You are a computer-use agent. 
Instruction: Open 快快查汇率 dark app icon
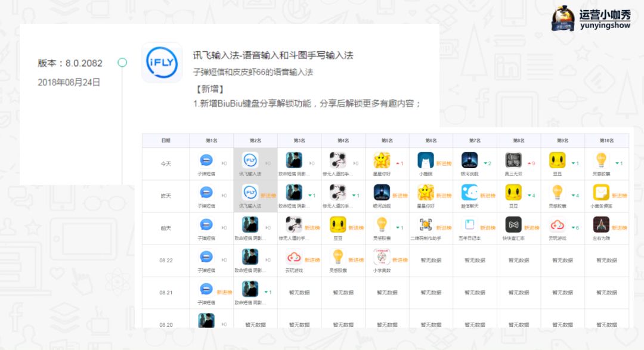(513, 225)
